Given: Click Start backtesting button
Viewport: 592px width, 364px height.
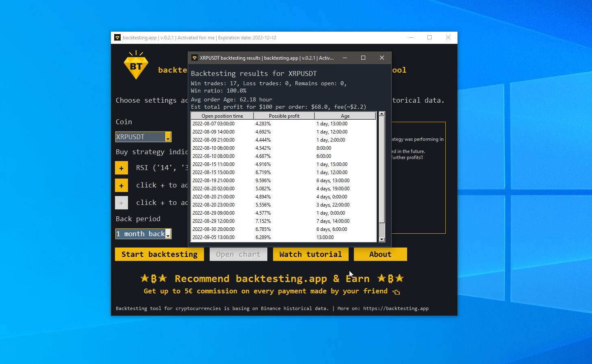Looking at the screenshot, I should pyautogui.click(x=159, y=254).
